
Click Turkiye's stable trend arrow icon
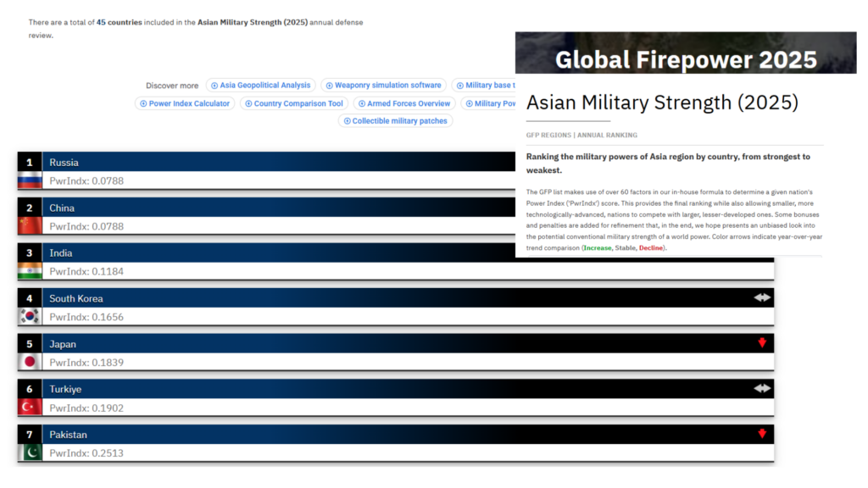(762, 388)
